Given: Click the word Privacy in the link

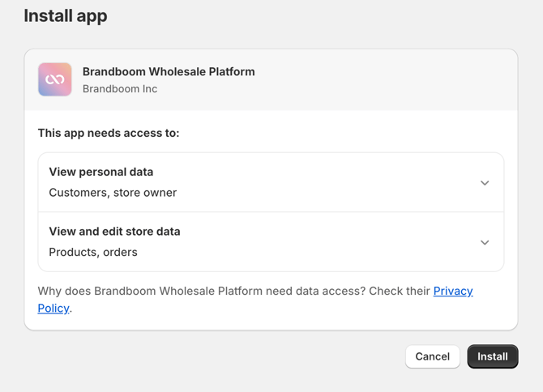Looking at the screenshot, I should pos(453,292).
